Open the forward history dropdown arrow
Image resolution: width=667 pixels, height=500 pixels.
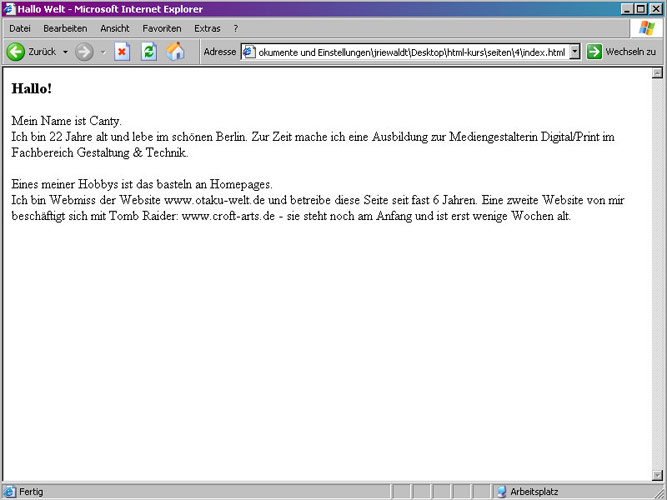pyautogui.click(x=103, y=52)
